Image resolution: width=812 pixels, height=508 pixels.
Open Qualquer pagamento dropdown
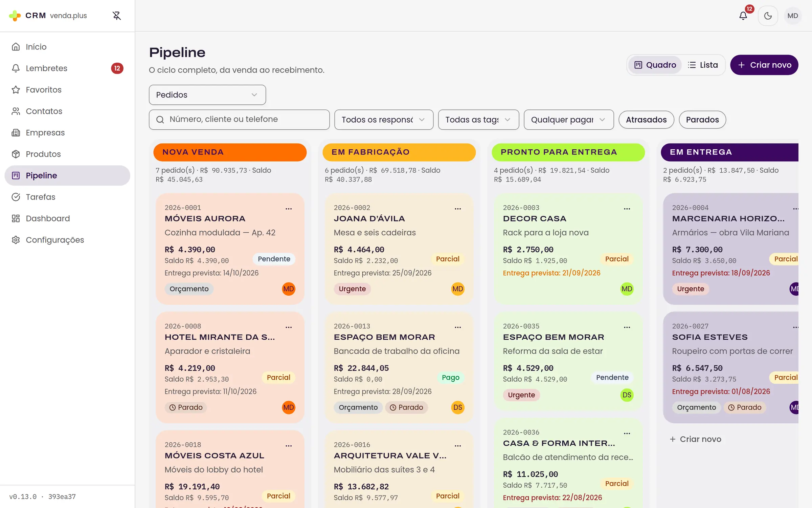click(568, 120)
